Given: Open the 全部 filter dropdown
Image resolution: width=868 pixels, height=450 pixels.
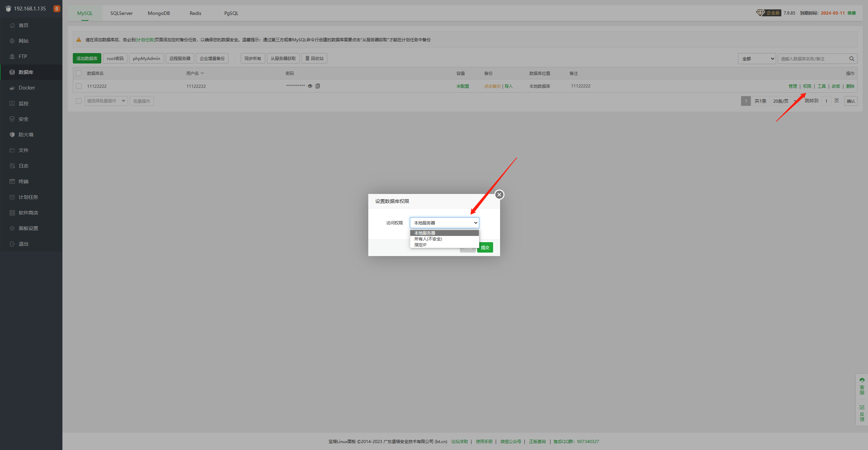Looking at the screenshot, I should click(757, 59).
